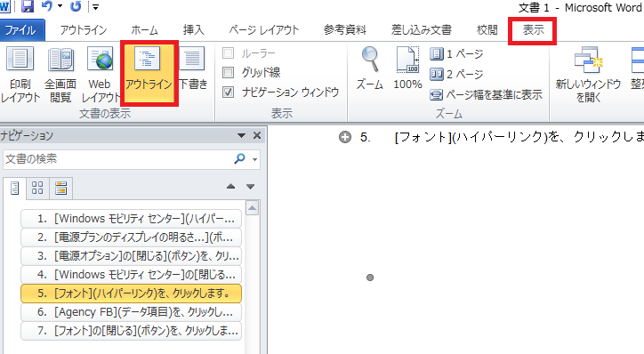Select heading 7 [フォント]の[閉じる](ボタン)
Screen dimensions: 644x354
tap(131, 331)
